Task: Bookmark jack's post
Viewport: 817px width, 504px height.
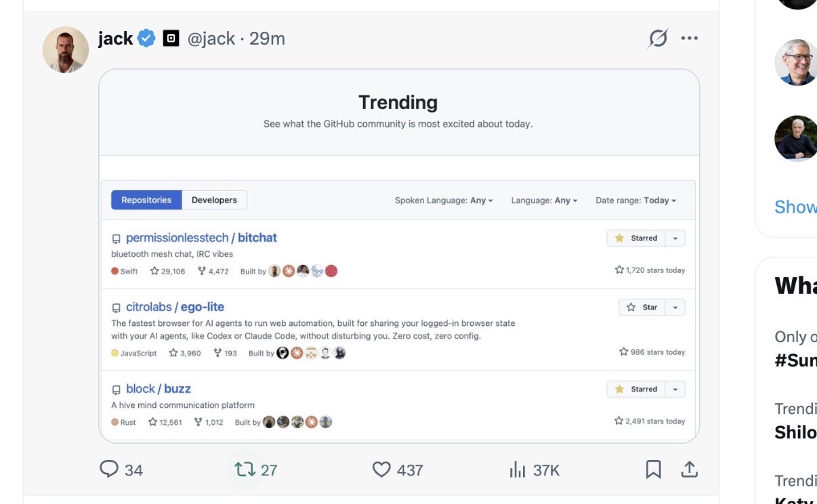Action: 653,469
